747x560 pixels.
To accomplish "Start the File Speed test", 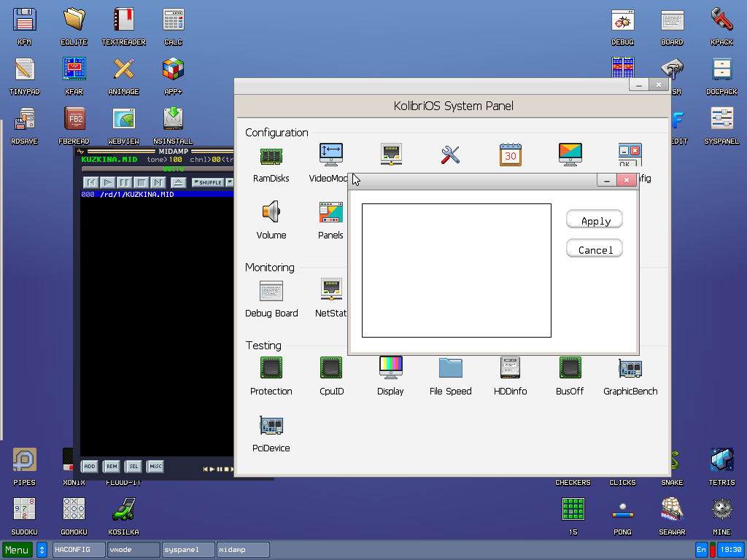I will [x=450, y=368].
